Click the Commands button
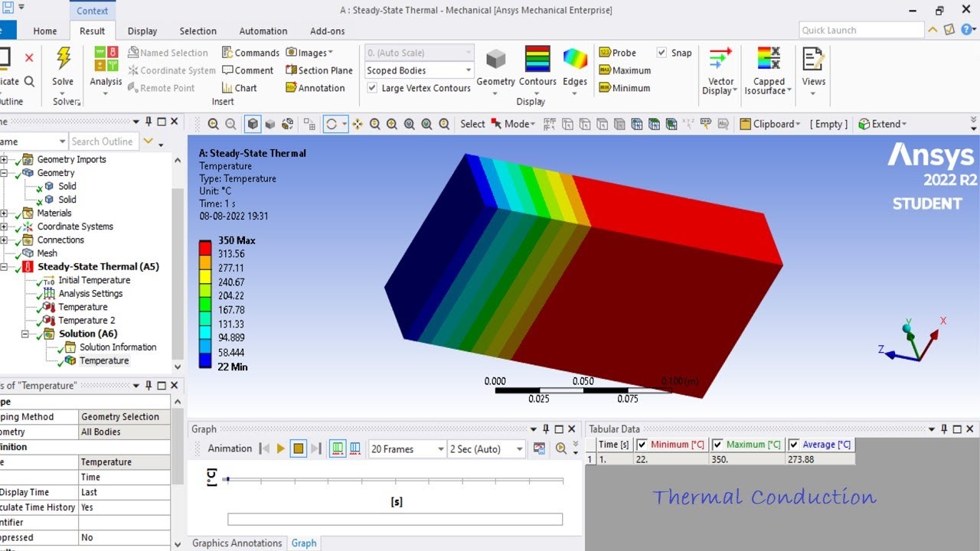Screen dimensions: 980x551 click(x=250, y=53)
